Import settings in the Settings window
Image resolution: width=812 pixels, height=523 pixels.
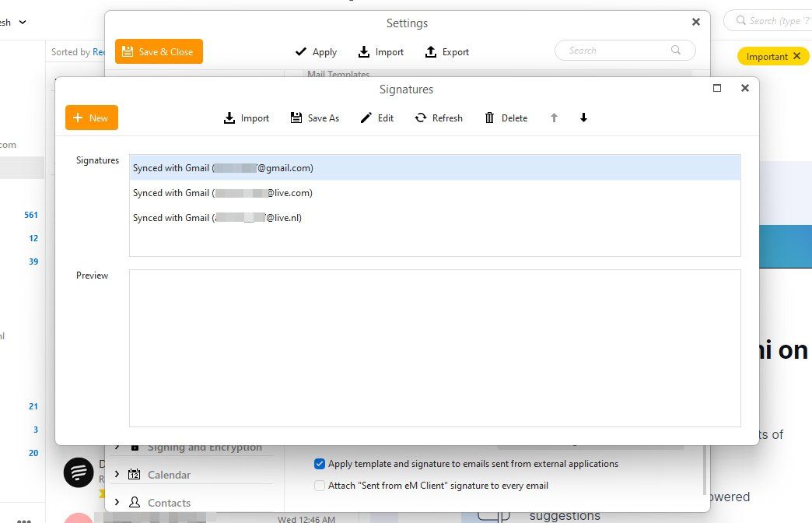[381, 52]
